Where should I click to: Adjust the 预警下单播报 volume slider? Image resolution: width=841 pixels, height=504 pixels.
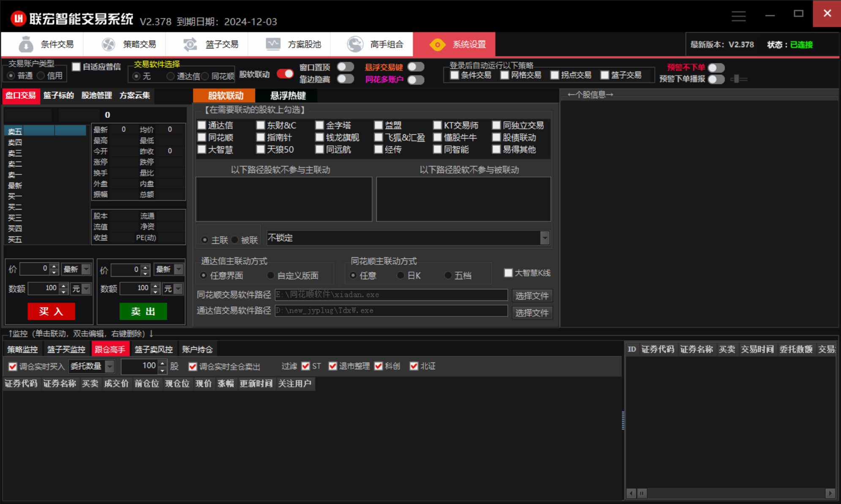pyautogui.click(x=738, y=79)
